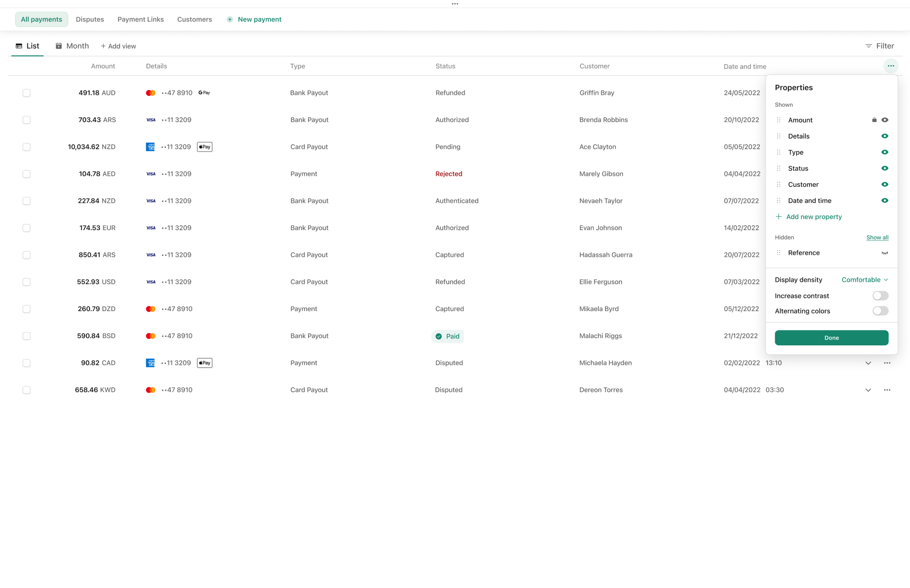Image resolution: width=910 pixels, height=588 pixels.
Task: Click the Mastercard icon in the Malachi Riggs row
Action: tap(151, 336)
